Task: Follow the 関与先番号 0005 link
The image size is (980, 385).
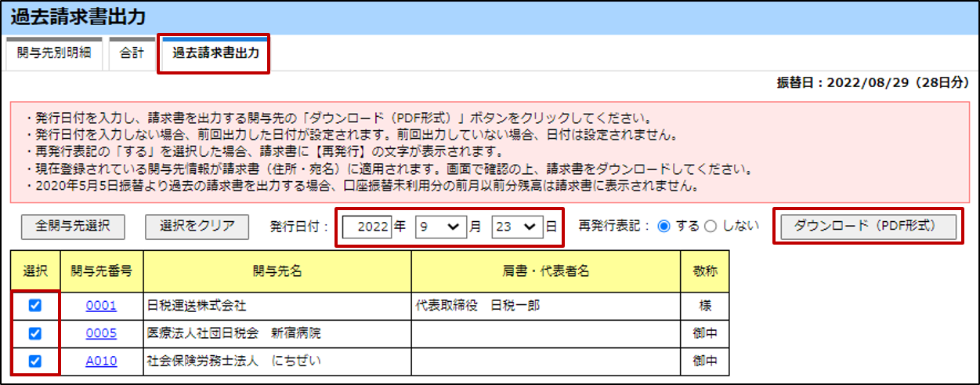Action: click(100, 333)
